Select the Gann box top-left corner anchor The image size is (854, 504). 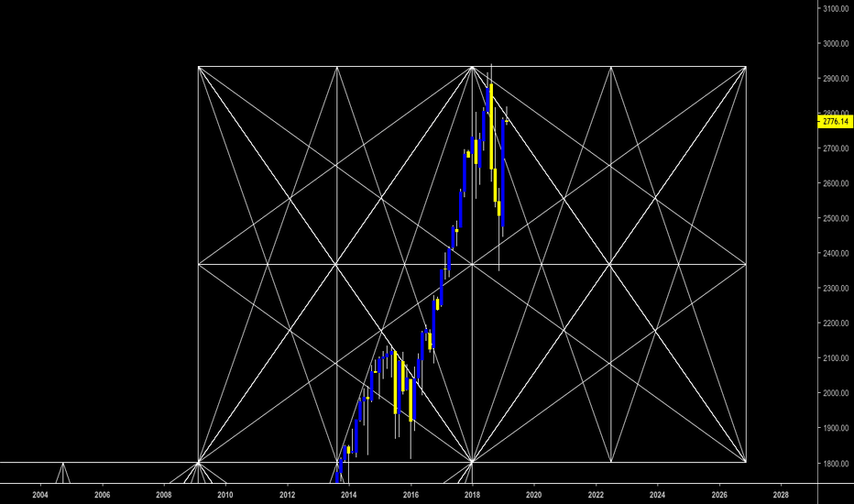(199, 67)
